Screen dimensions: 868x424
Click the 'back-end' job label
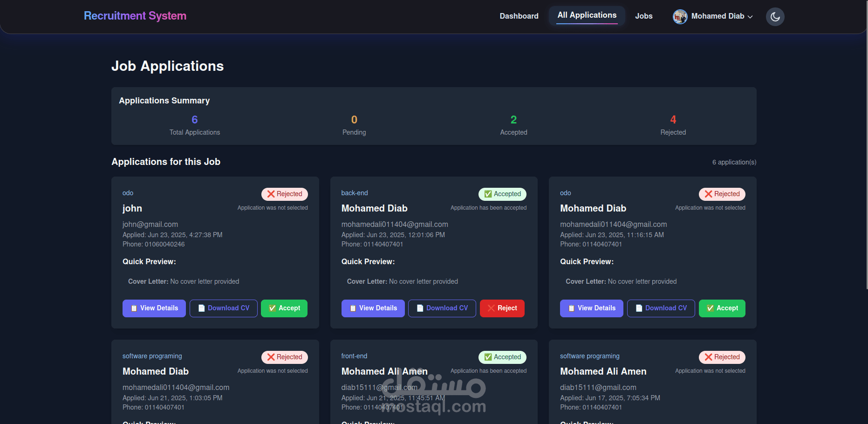coord(355,193)
